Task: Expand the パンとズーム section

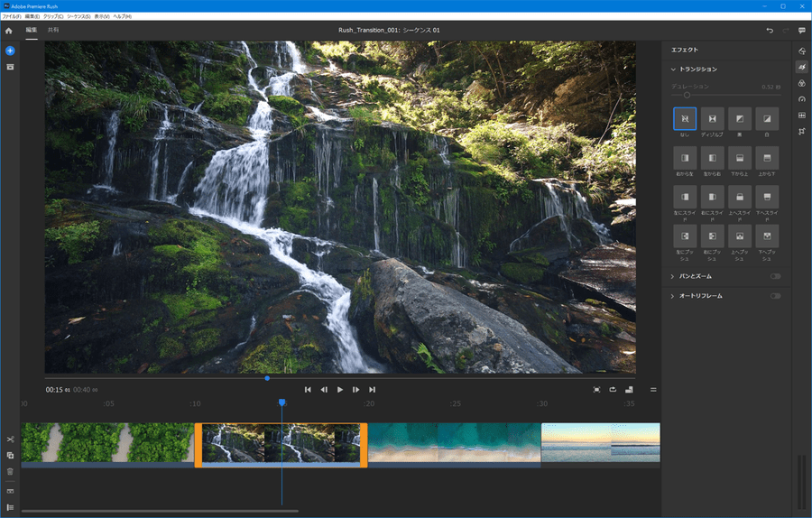Action: point(673,276)
